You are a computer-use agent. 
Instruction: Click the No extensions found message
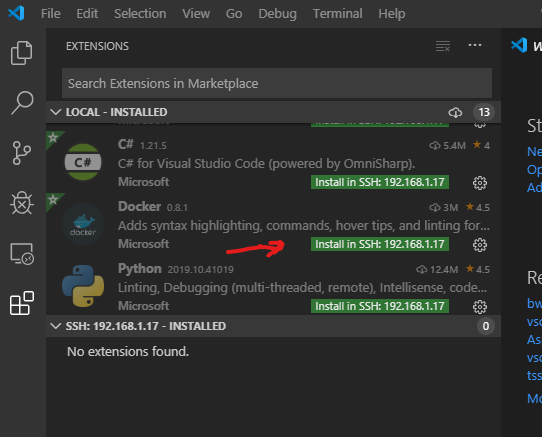pyautogui.click(x=128, y=352)
